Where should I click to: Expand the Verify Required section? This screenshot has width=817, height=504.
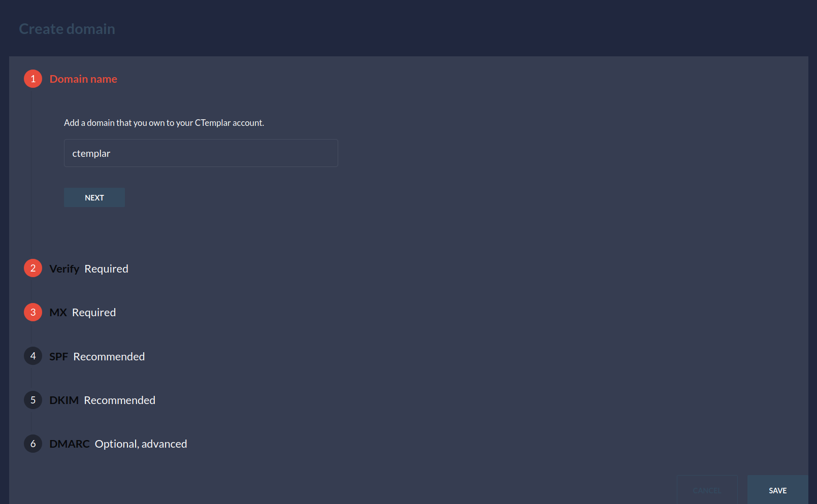click(88, 268)
